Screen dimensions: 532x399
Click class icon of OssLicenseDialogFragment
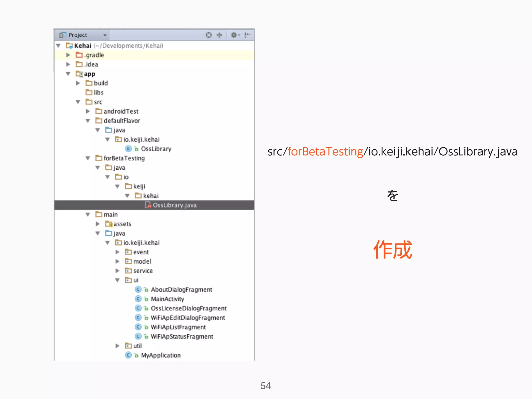pos(138,308)
